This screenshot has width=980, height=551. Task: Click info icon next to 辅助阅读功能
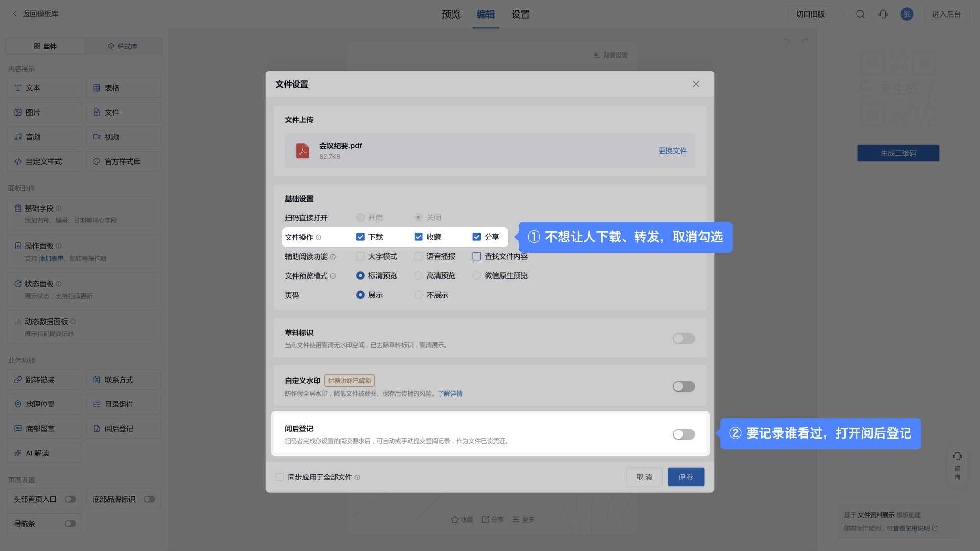(x=333, y=257)
